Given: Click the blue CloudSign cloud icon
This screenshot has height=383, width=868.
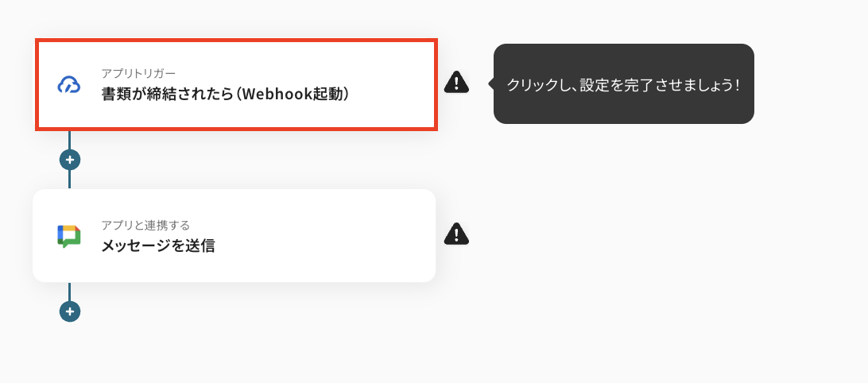Looking at the screenshot, I should (69, 85).
